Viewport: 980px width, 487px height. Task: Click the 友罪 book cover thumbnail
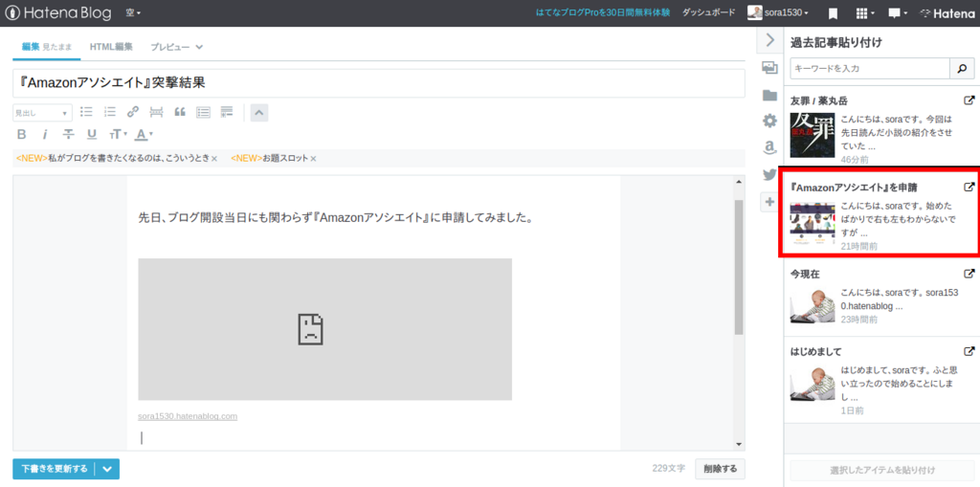click(813, 134)
